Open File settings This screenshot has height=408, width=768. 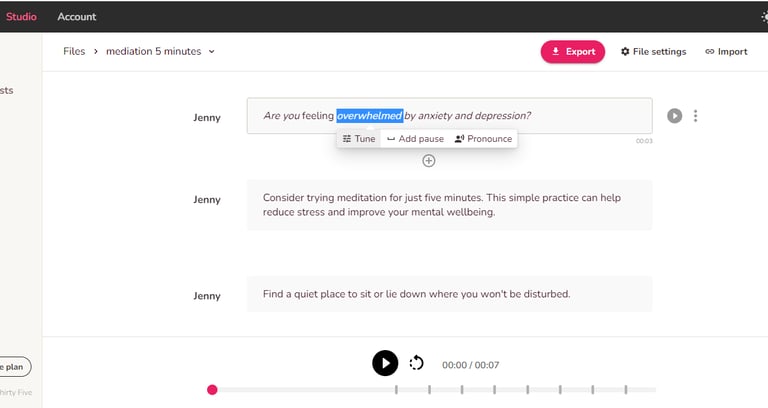pyautogui.click(x=653, y=52)
